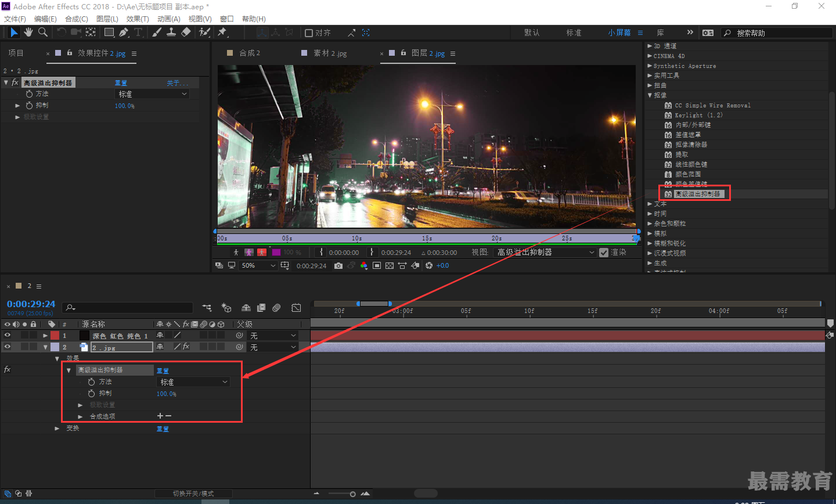Expand the 变换 transform group

click(57, 428)
